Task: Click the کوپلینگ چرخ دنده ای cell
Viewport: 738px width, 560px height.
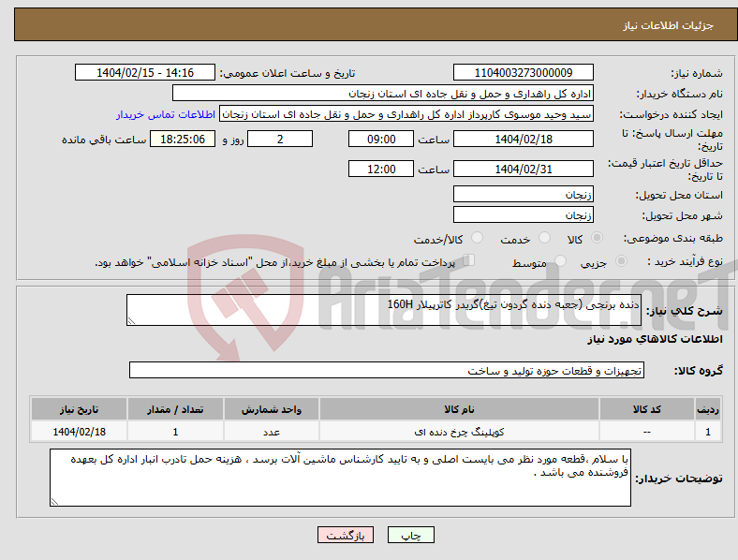Action: click(459, 432)
